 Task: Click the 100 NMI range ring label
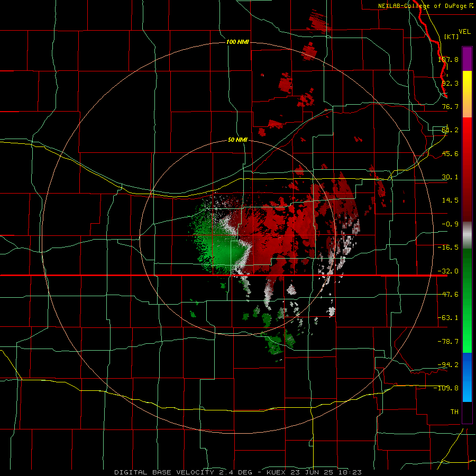[237, 42]
